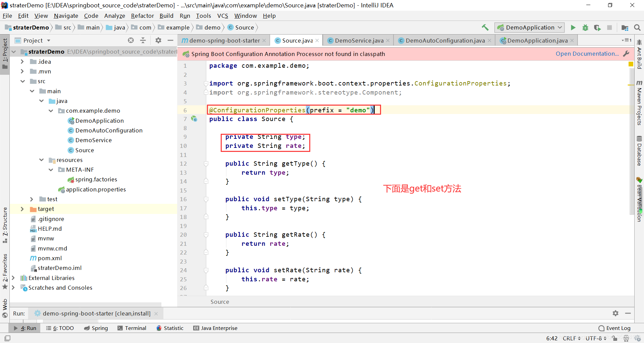Collapse the resources folder

42,160
